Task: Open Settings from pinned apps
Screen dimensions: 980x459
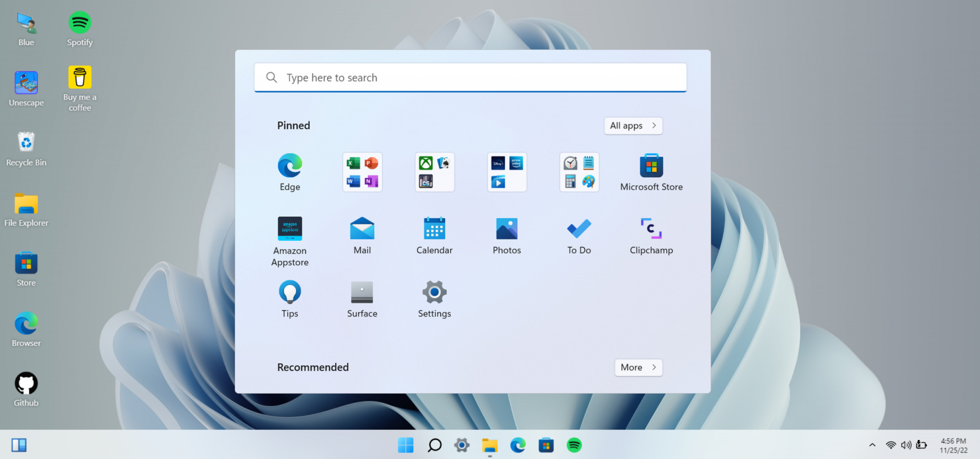Action: pos(435,299)
